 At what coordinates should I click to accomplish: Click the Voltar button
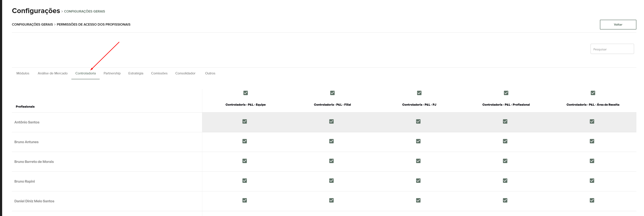pyautogui.click(x=618, y=25)
